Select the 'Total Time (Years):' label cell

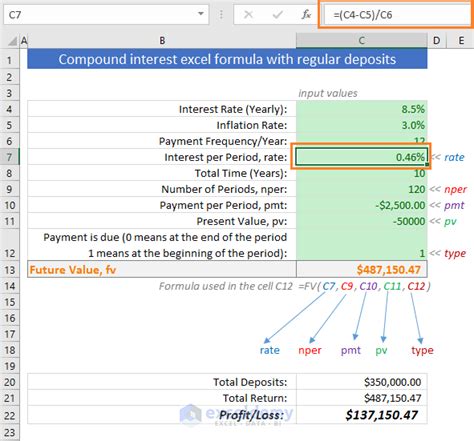[162, 173]
